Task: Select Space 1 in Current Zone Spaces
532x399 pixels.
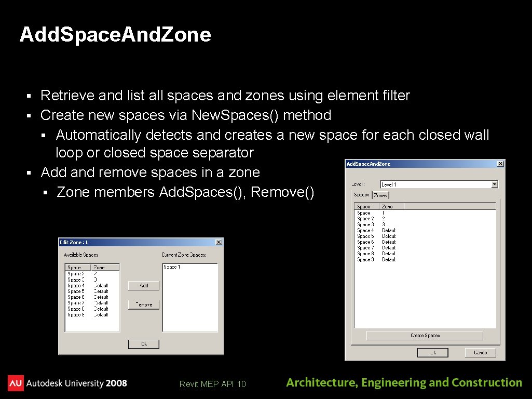Action: 190,267
